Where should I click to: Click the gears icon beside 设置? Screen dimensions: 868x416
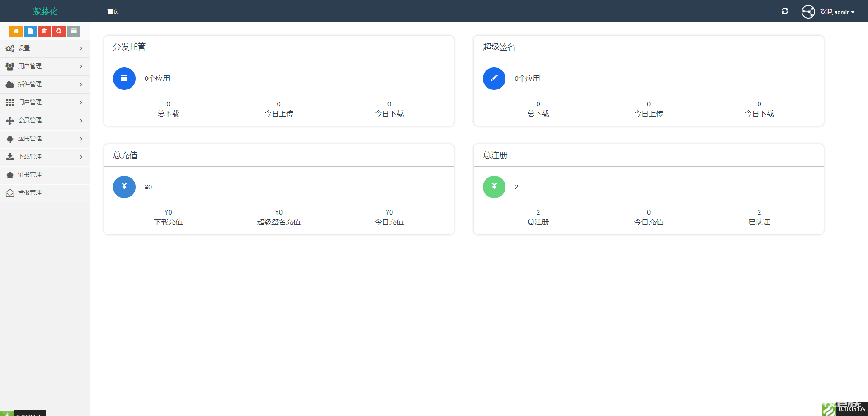10,48
